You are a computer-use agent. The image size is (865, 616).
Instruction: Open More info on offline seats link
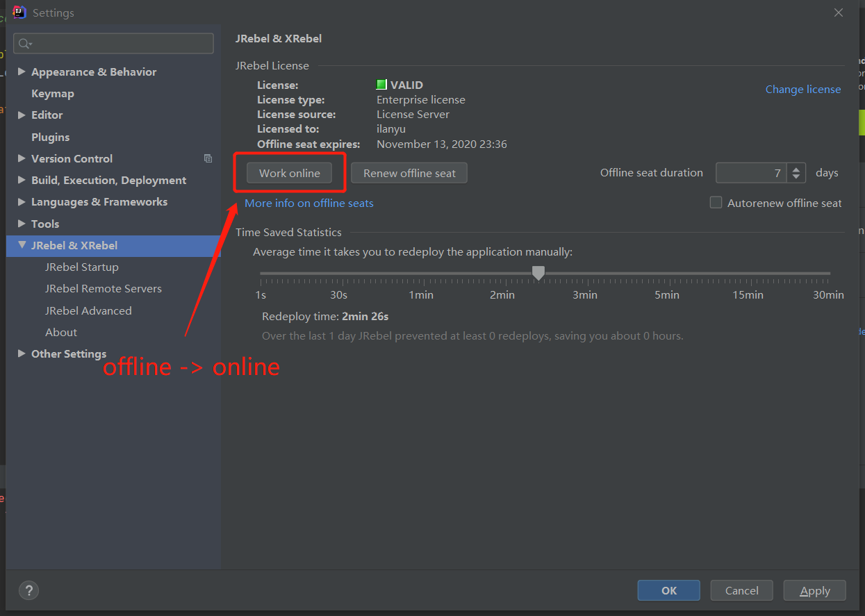pyautogui.click(x=309, y=203)
